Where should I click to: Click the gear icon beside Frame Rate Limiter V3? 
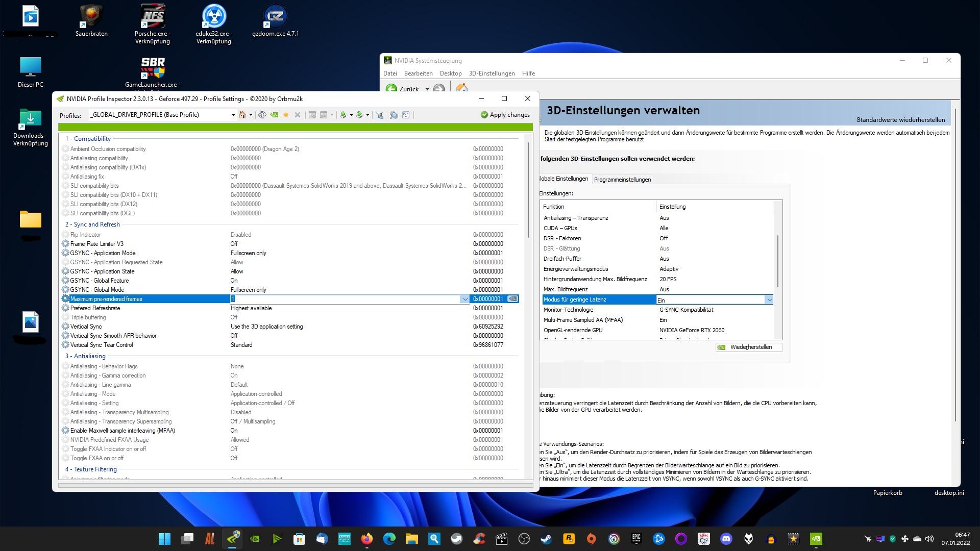tap(65, 244)
